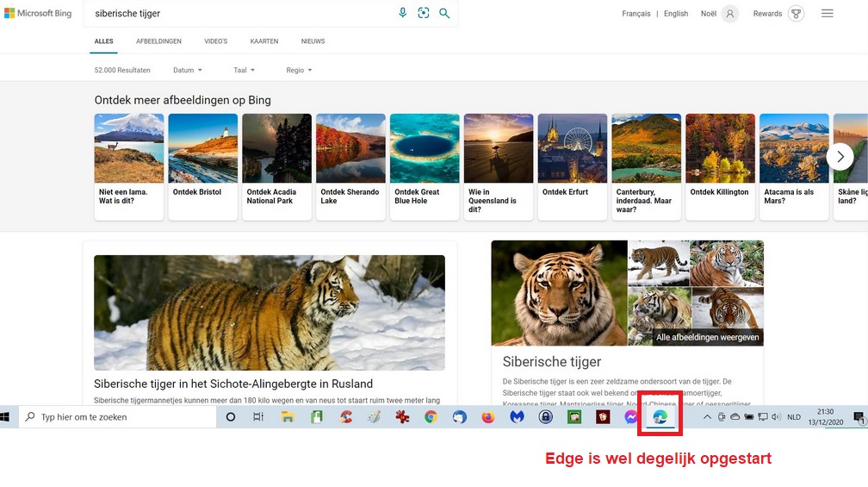Switch to the Video's tab

tap(216, 41)
